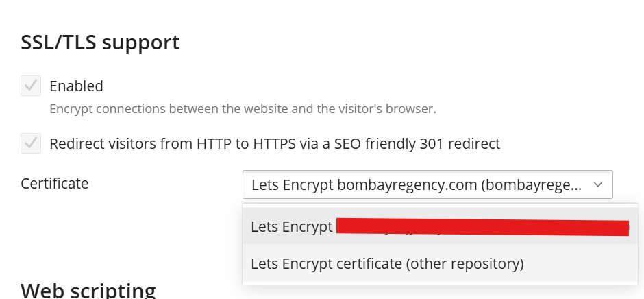Click the "Web scripting" section heading
The image size is (644, 299).
pyautogui.click(x=88, y=289)
